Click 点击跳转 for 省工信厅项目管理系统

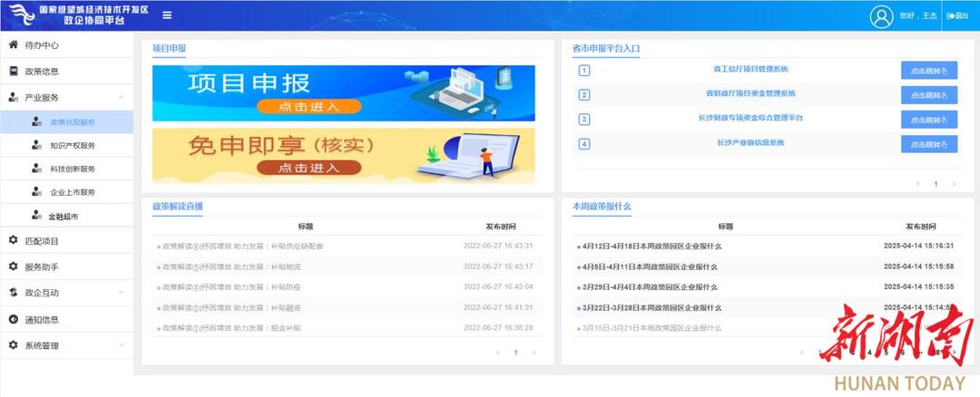point(928,71)
